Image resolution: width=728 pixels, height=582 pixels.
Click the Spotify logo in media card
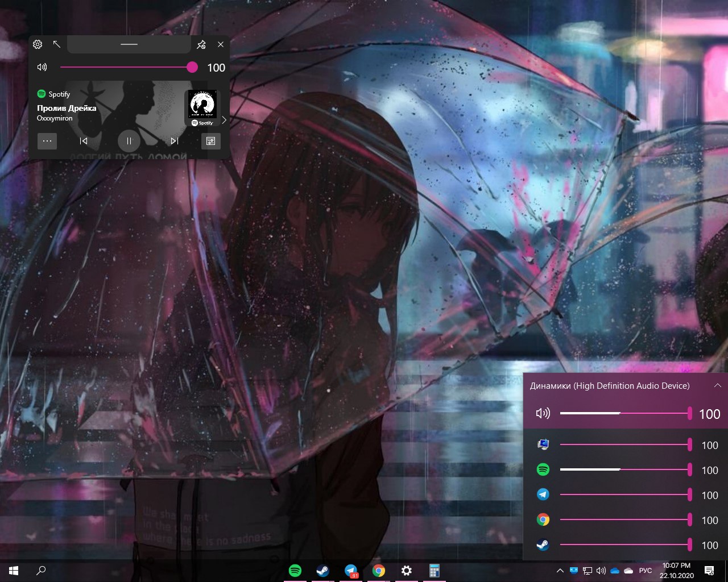[x=41, y=94]
